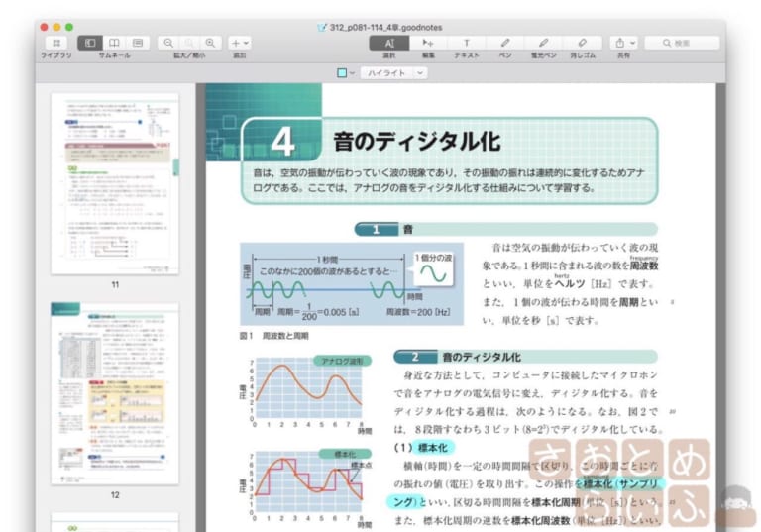This screenshot has height=532, width=761.
Task: Toggle the thumbnail sidebar view button
Action: click(x=90, y=43)
